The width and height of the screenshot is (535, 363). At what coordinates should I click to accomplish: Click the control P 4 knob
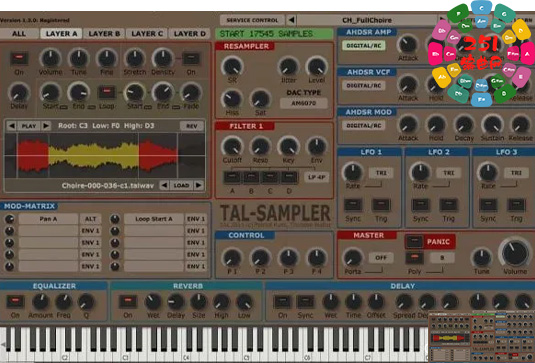pos(317,258)
